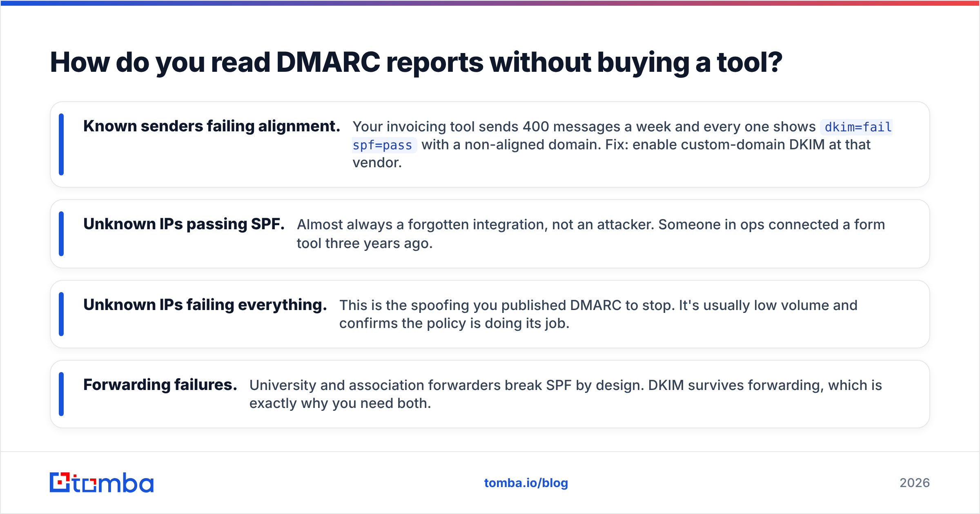
Task: Click the sentence about university forwarders
Action: pos(566,394)
